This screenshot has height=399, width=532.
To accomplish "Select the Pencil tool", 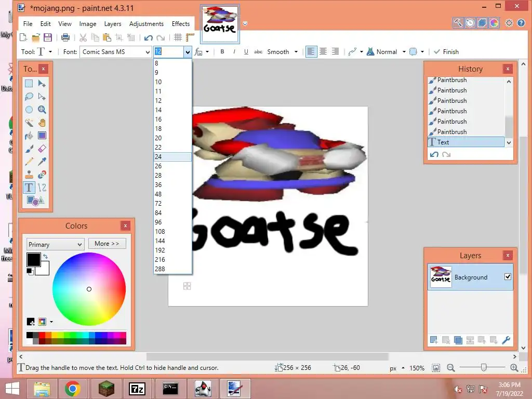I will pyautogui.click(x=29, y=162).
